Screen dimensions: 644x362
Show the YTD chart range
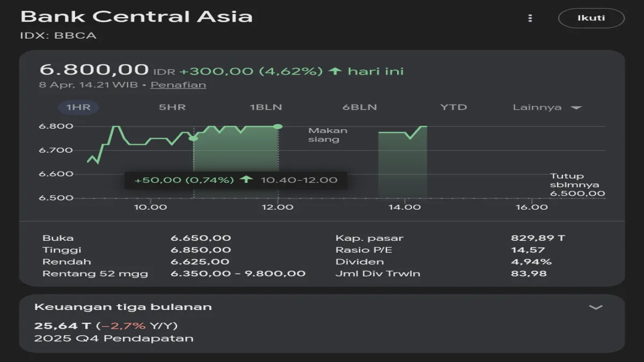tap(453, 107)
